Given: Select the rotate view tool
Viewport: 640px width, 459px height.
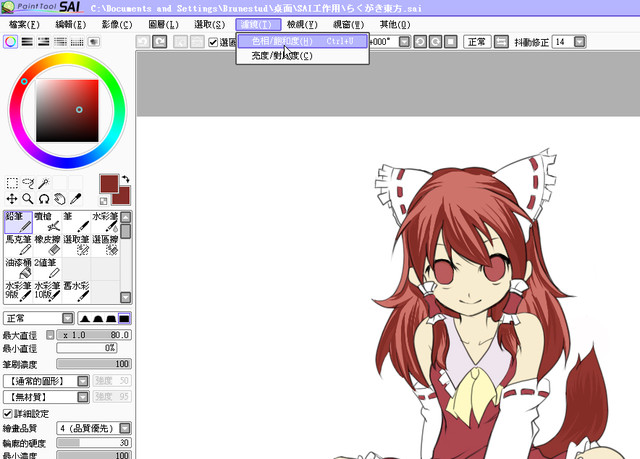Looking at the screenshot, I should [x=44, y=199].
